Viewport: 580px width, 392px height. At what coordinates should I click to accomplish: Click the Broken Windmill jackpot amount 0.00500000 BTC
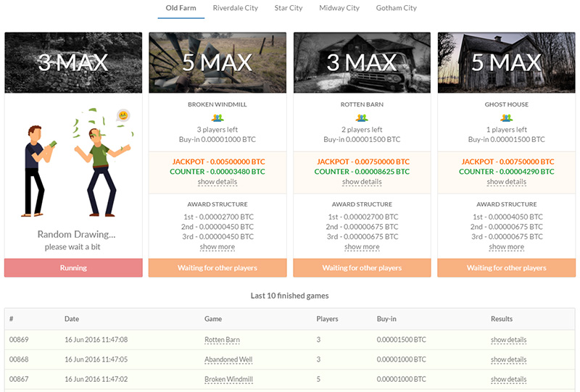(x=236, y=162)
